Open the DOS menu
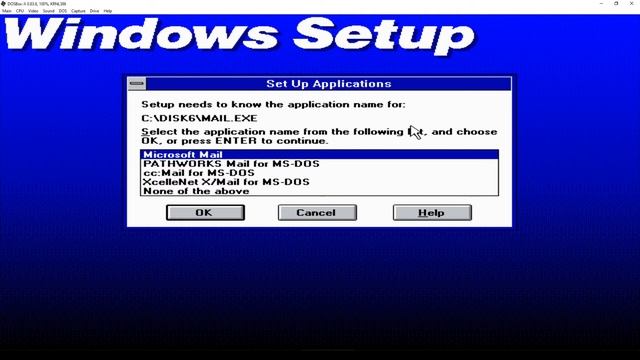 [62, 11]
